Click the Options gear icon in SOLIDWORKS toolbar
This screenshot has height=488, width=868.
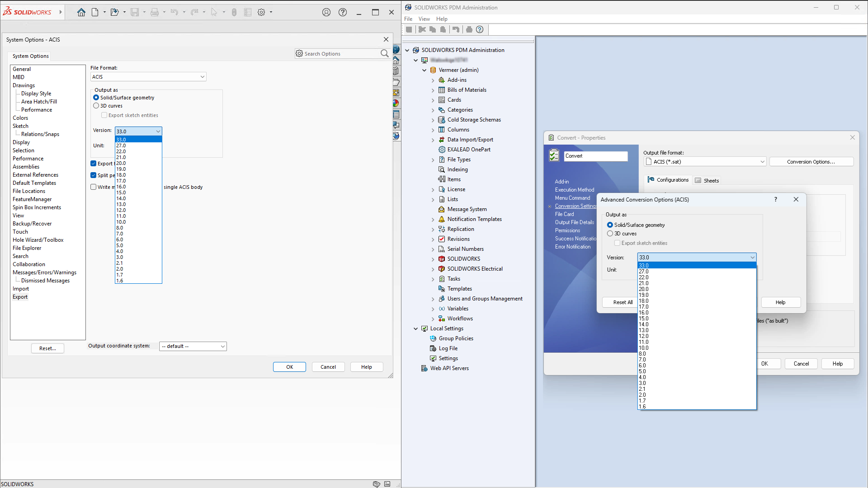pos(261,12)
